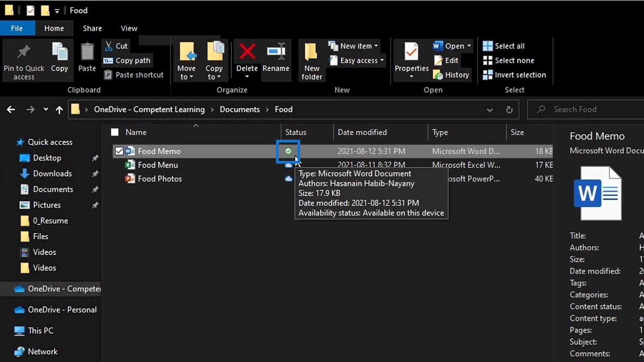Click Copy path in the ribbon
The width and height of the screenshot is (644, 362).
(x=127, y=60)
